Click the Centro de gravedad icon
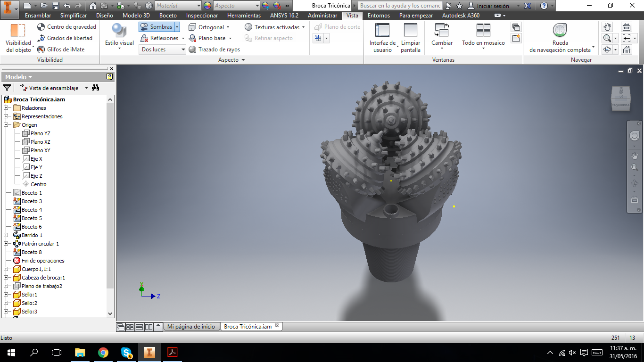 tap(41, 27)
